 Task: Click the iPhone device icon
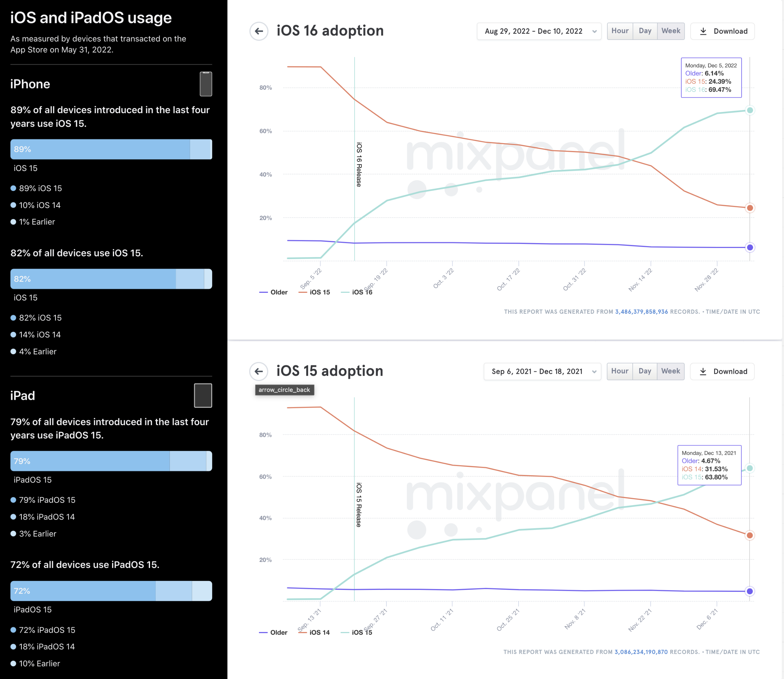point(206,84)
